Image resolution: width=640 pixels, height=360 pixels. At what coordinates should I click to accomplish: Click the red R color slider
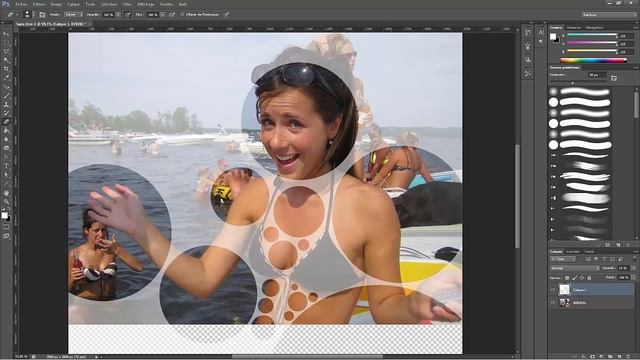(592, 36)
